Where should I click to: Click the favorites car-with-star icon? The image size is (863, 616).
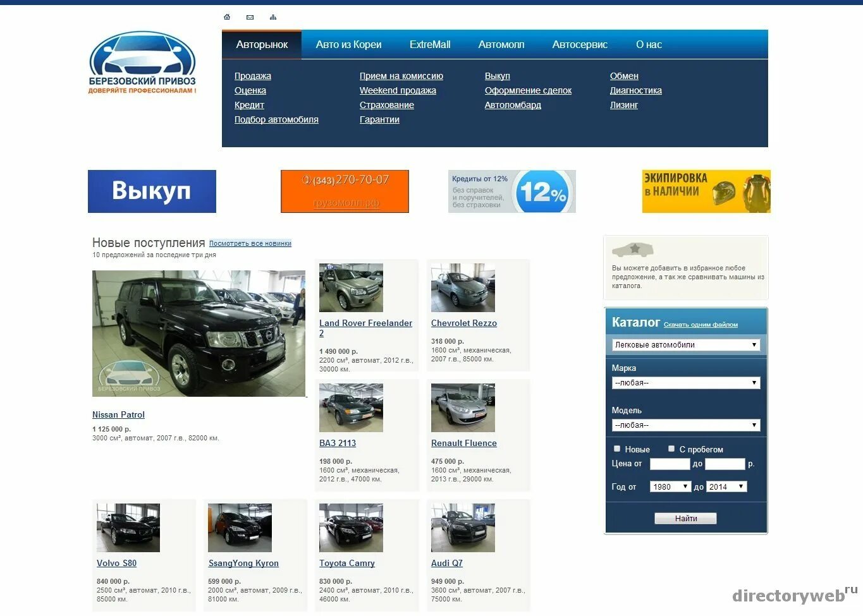click(x=633, y=250)
